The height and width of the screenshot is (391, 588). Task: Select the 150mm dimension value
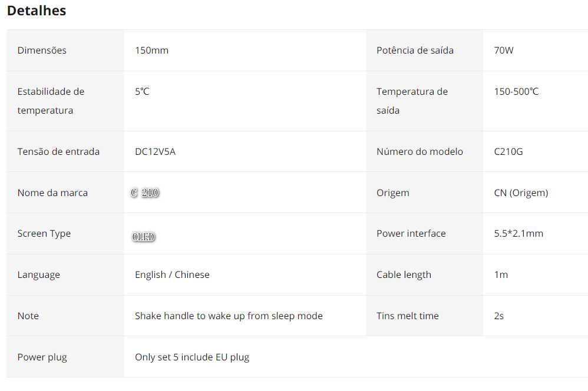151,51
